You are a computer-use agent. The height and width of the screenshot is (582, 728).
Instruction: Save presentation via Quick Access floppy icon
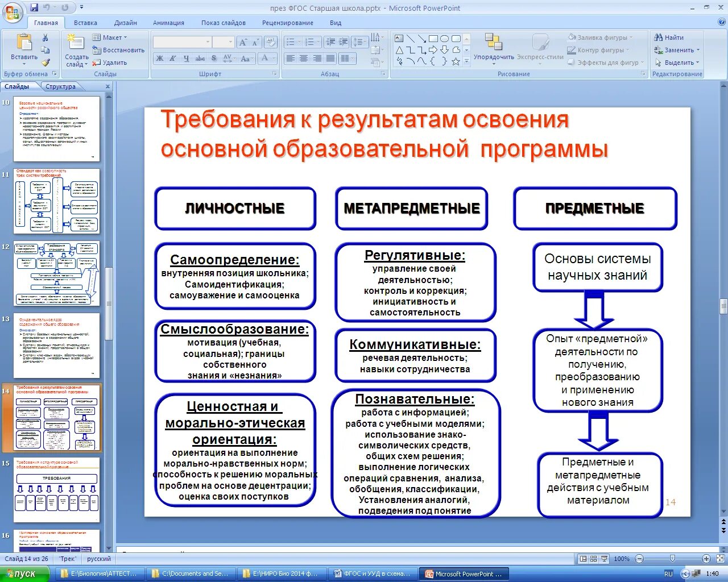(34, 7)
